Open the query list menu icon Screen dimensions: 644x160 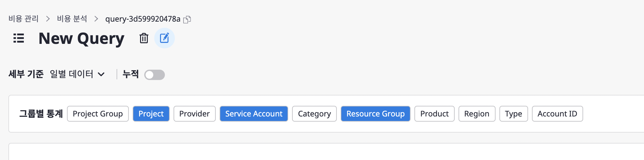coord(19,38)
